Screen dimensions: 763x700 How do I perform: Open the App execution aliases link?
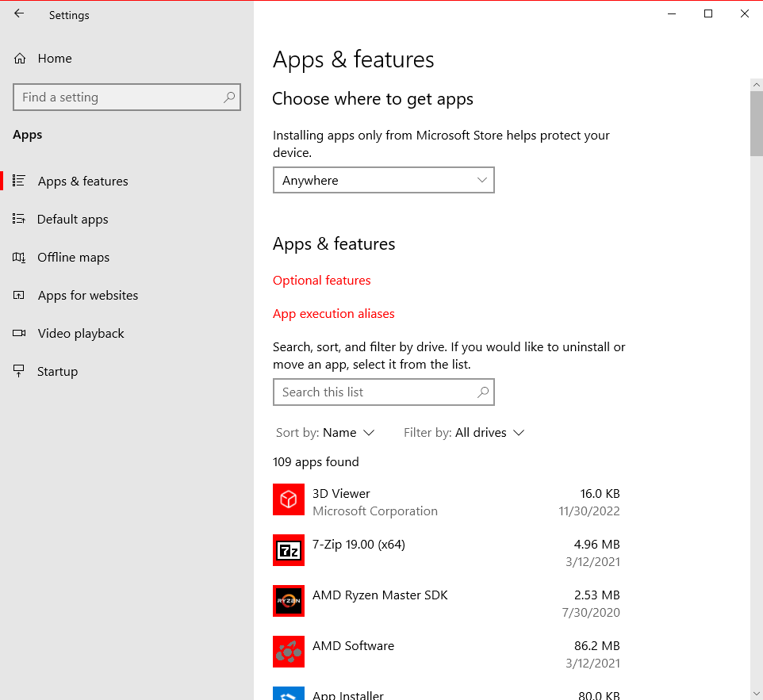(x=333, y=314)
